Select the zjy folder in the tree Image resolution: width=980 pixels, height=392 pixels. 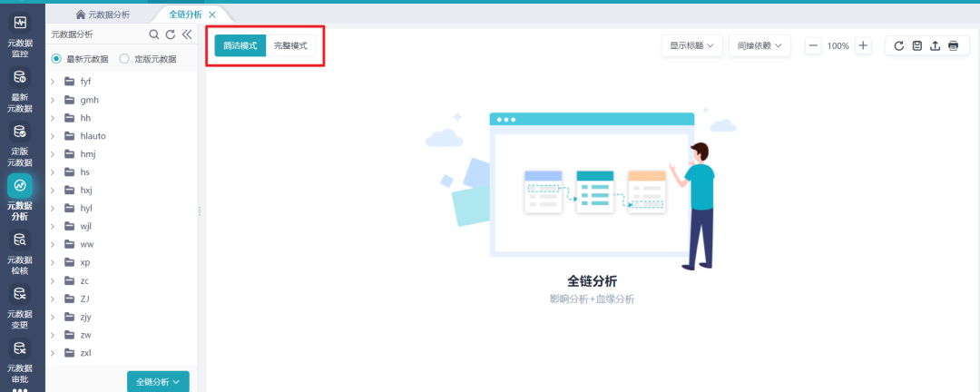tap(85, 317)
